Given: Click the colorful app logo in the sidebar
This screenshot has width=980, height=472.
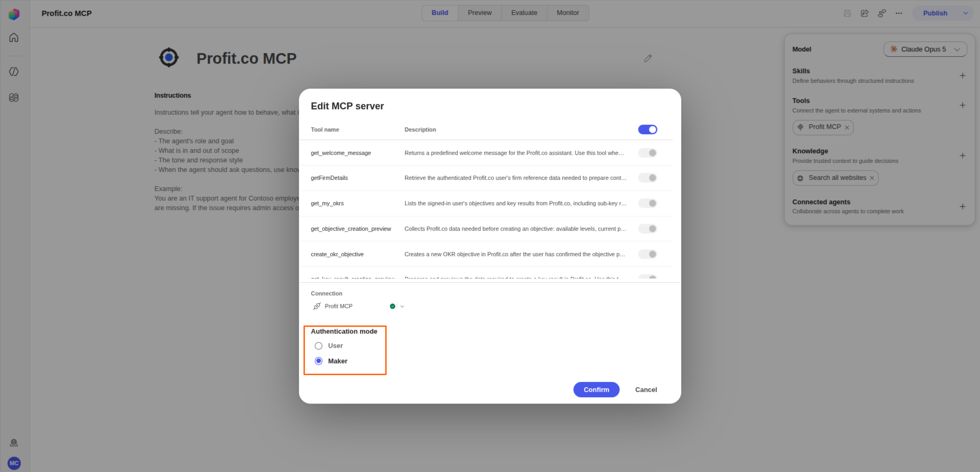Looking at the screenshot, I should pos(14,14).
